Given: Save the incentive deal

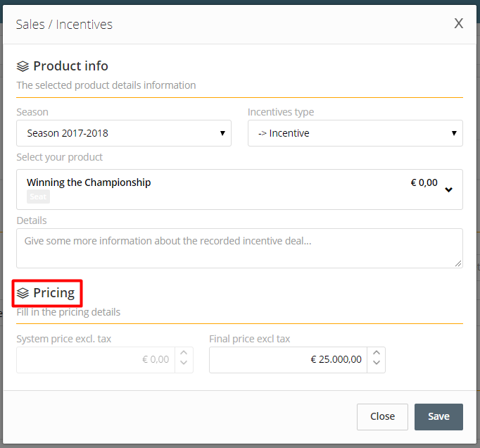Looking at the screenshot, I should pos(438,416).
